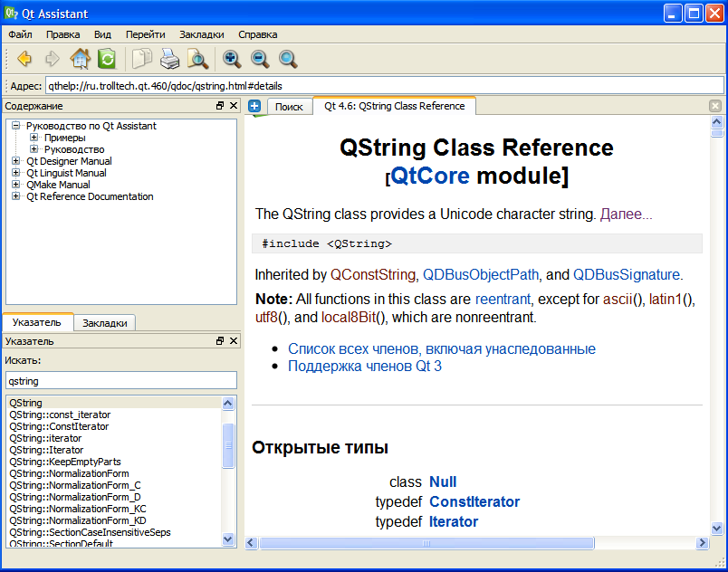This screenshot has height=572, width=728.
Task: Expand the Примеры tree node
Action: 34,138
